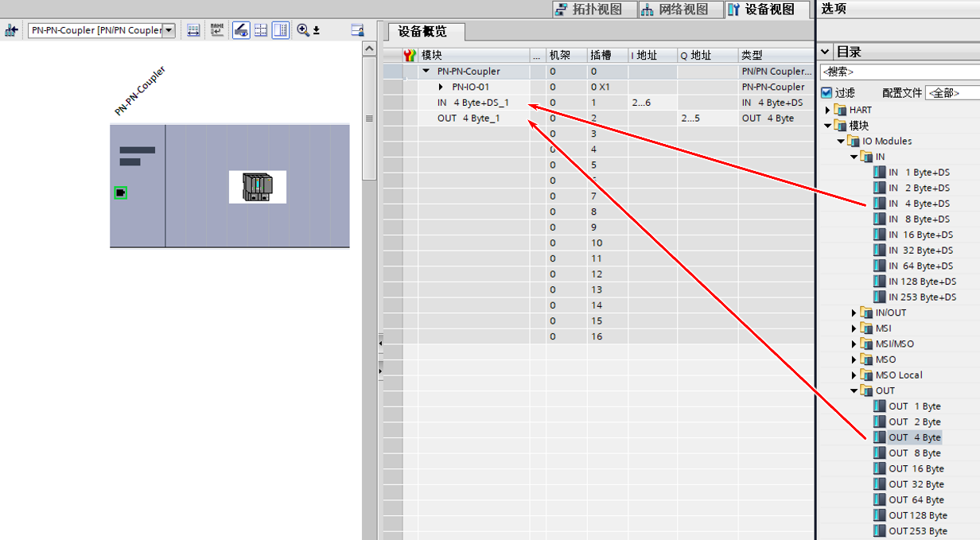Expand the PN-IO-01 row
The width and height of the screenshot is (980, 540).
[441, 87]
